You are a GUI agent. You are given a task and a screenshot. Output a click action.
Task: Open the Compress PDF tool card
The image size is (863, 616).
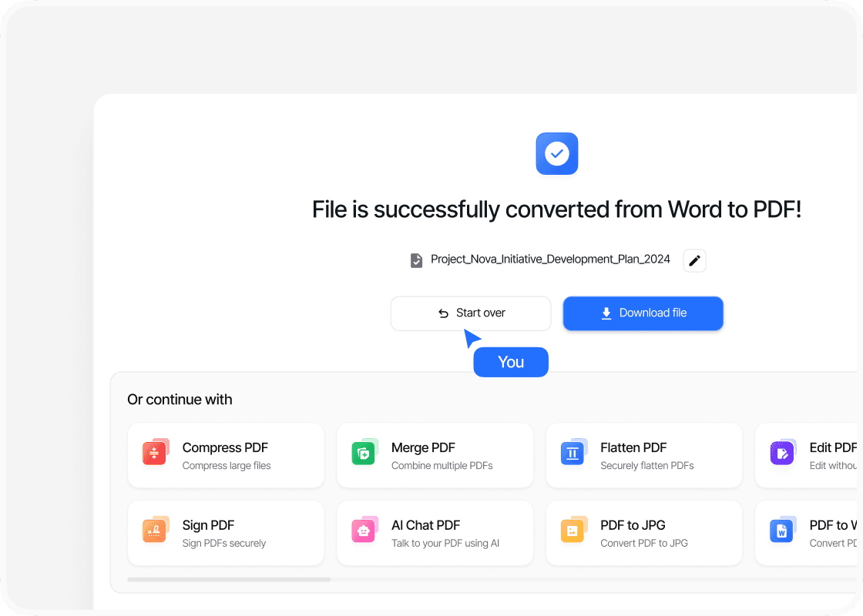[x=226, y=455]
